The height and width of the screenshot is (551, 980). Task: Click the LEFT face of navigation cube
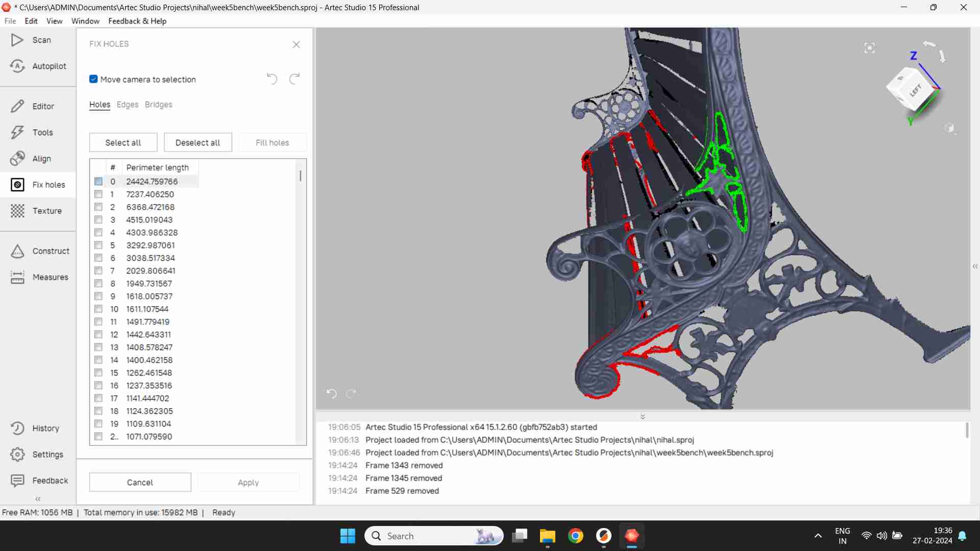tap(916, 90)
